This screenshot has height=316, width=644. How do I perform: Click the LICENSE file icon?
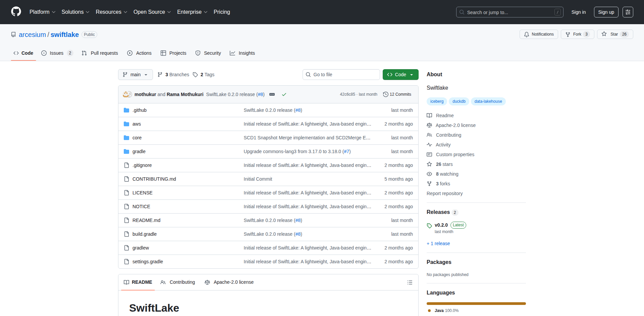tap(126, 193)
